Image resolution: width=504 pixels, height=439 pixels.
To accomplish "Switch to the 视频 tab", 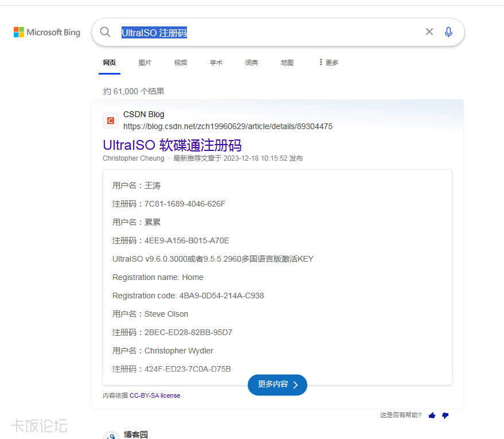I will tap(181, 63).
